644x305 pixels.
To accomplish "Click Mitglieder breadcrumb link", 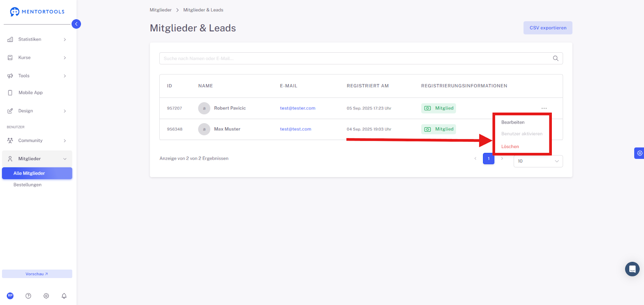I will click(x=161, y=10).
